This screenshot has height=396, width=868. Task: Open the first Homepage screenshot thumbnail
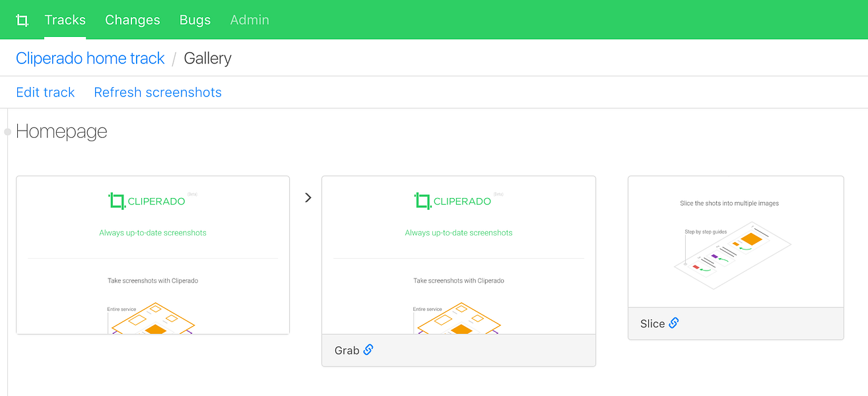click(x=153, y=255)
